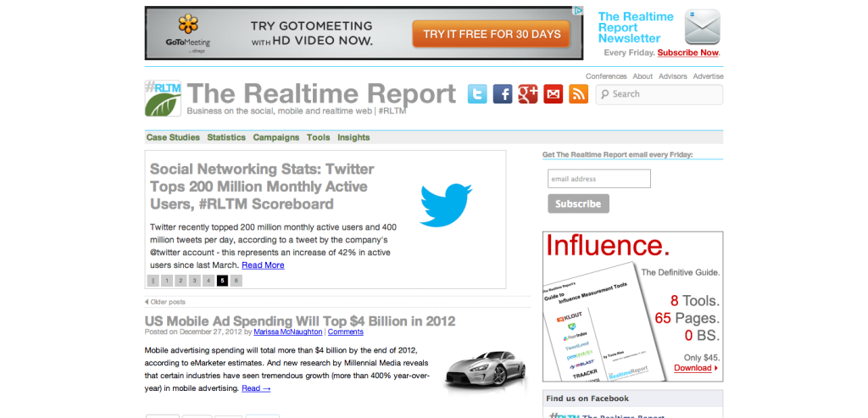The height and width of the screenshot is (418, 868).
Task: Click the #RLTM leaf logo
Action: 163,98
